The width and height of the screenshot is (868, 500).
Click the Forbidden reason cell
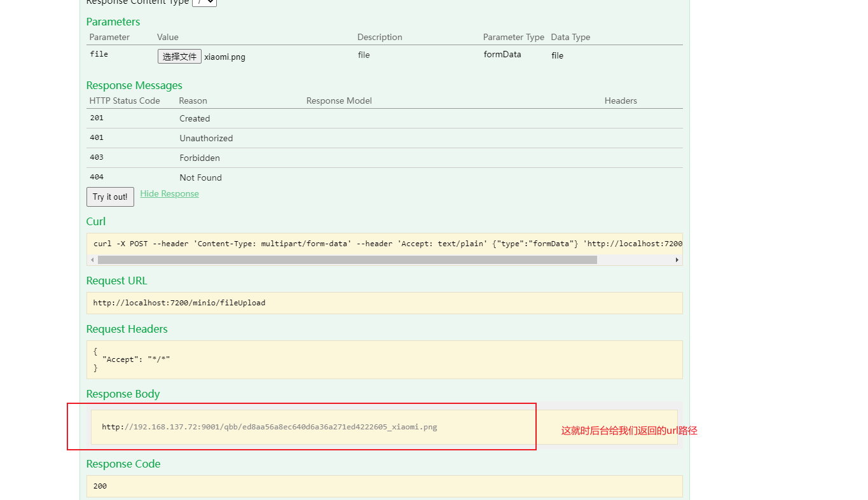200,158
